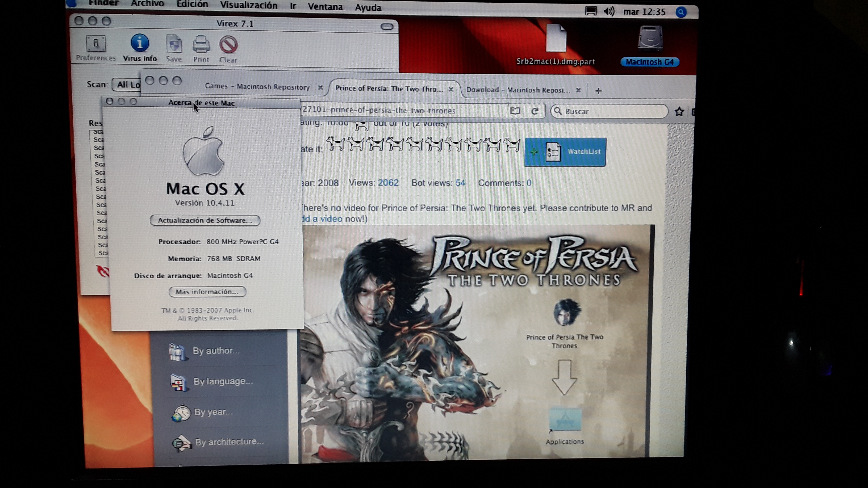Click the Buscar search field

click(609, 111)
